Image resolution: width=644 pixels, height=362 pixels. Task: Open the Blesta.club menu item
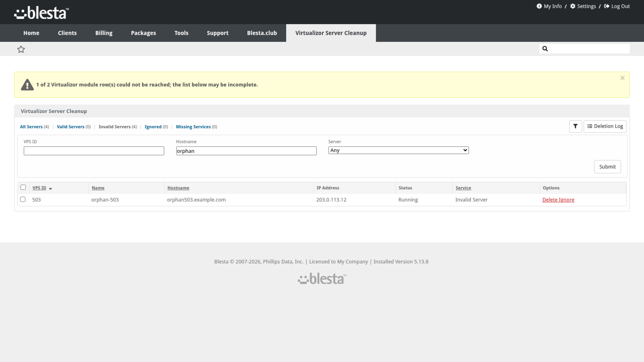(x=262, y=33)
